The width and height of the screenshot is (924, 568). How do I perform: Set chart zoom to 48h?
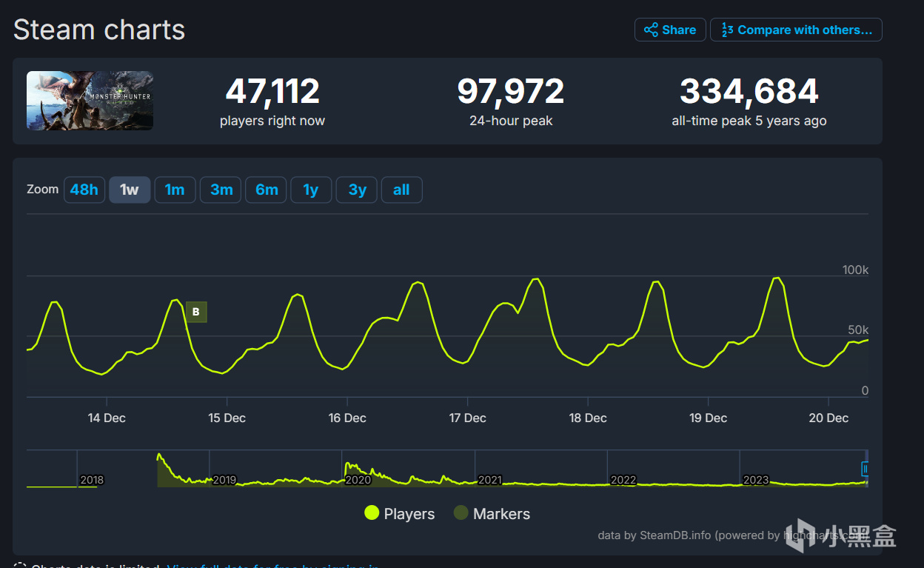coord(84,190)
